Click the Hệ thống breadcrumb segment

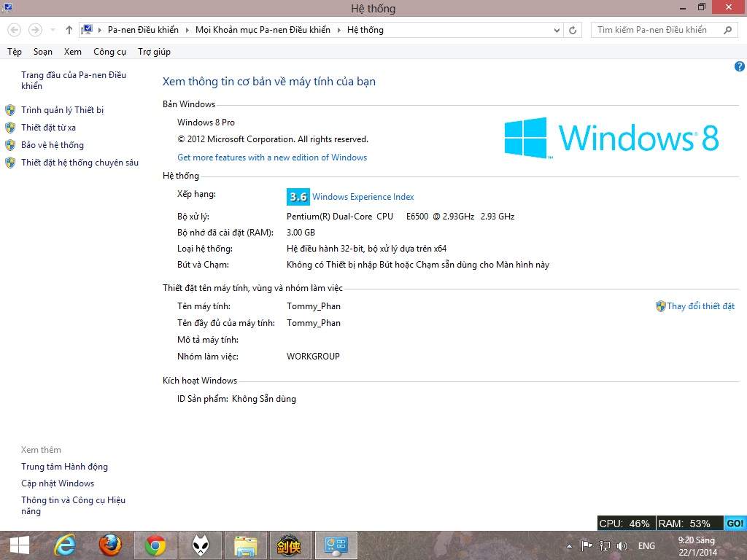[365, 30]
